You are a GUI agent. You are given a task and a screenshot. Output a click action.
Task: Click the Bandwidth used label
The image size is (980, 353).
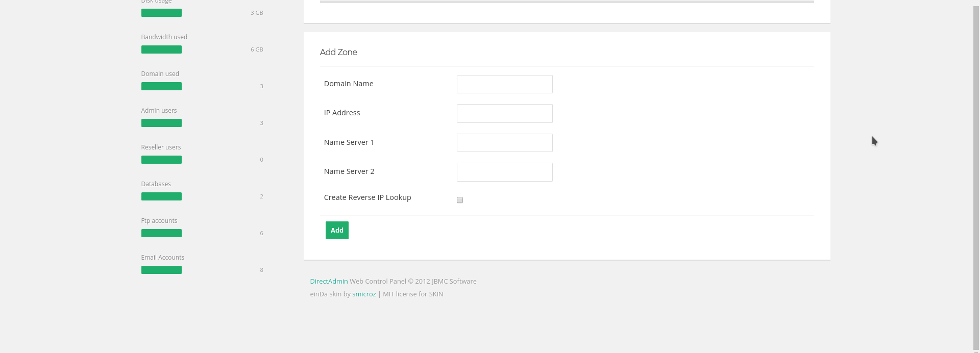pyautogui.click(x=164, y=37)
